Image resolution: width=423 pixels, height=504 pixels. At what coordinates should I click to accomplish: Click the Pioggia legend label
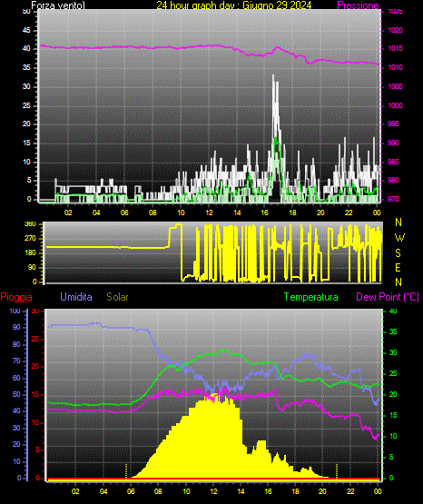pos(16,297)
